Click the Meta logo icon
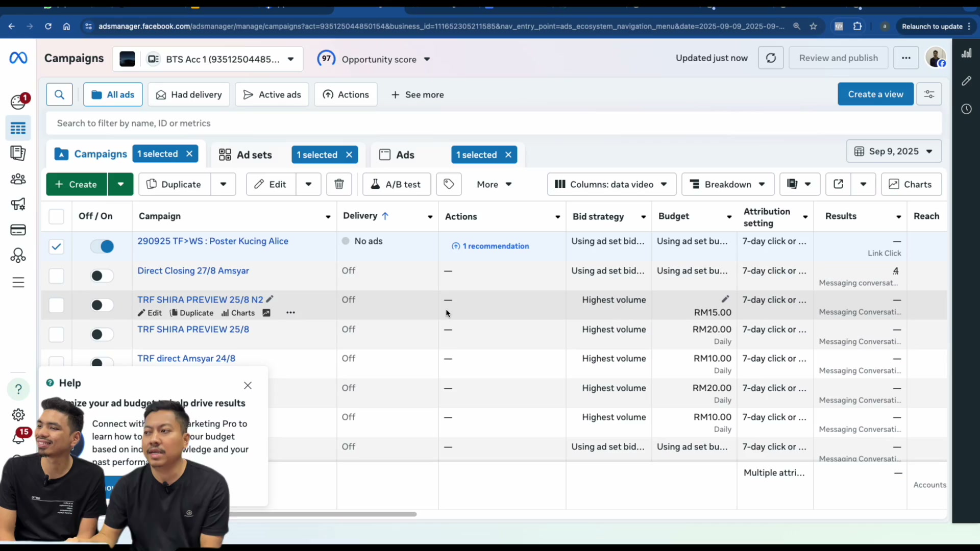This screenshot has height=551, width=980. 18,58
